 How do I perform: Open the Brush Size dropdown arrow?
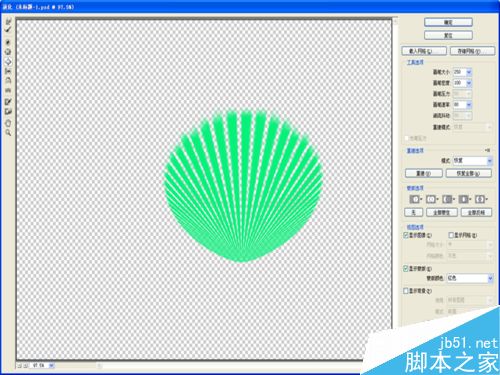(x=469, y=72)
